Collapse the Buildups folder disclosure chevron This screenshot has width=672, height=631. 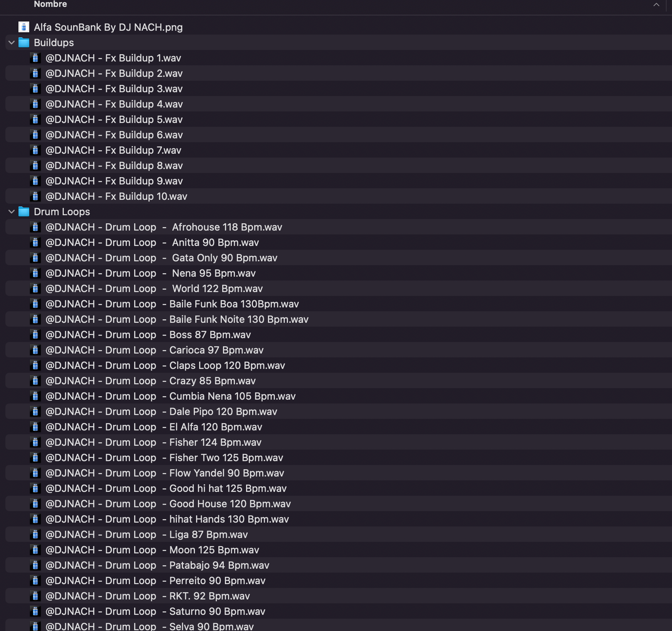coord(12,43)
